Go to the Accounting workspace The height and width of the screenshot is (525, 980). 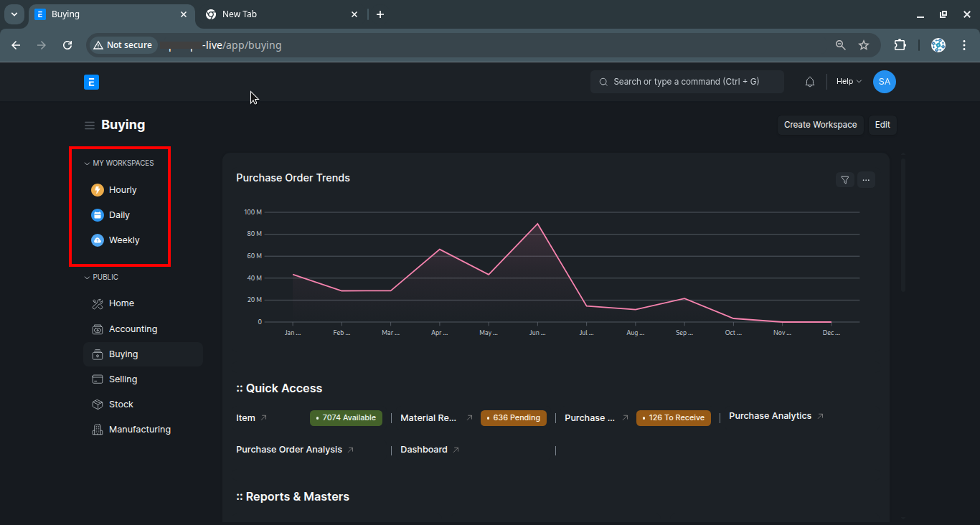point(133,329)
